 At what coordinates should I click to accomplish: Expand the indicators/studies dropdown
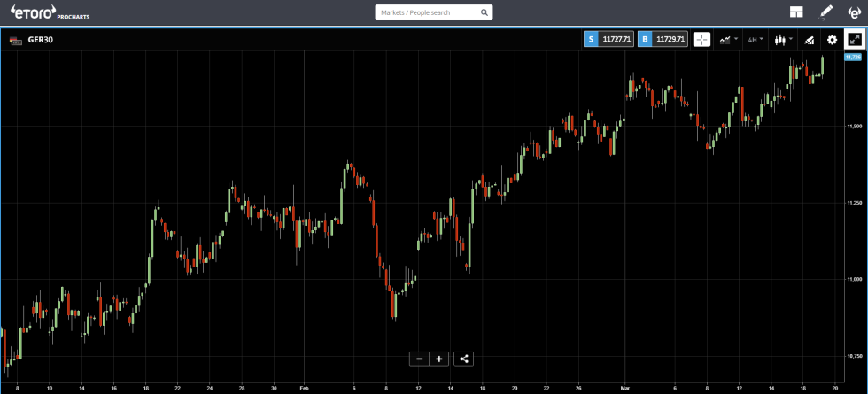click(728, 39)
